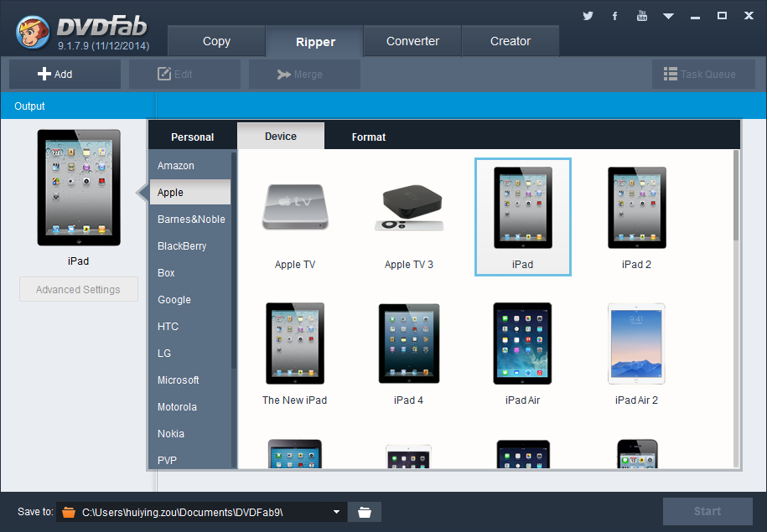
Task: Open the Device profile tab
Action: [x=281, y=137]
